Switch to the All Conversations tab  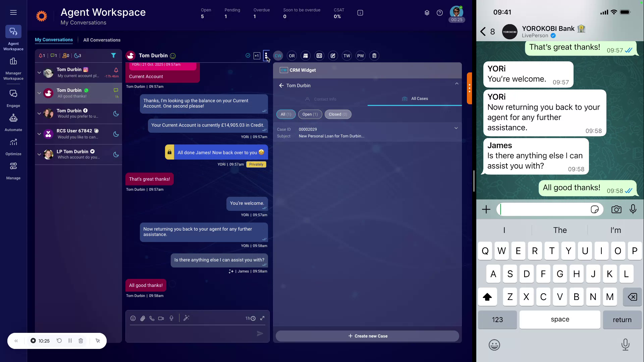click(x=102, y=40)
